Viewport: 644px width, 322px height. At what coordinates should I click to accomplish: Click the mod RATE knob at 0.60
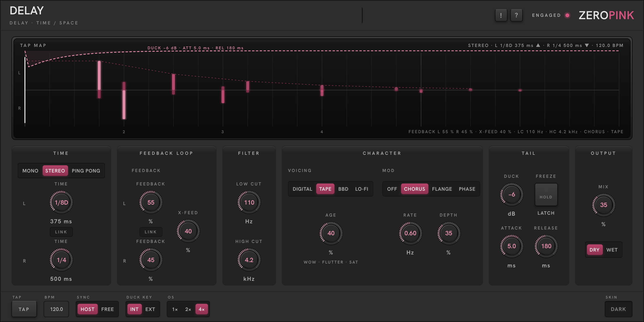[410, 233]
